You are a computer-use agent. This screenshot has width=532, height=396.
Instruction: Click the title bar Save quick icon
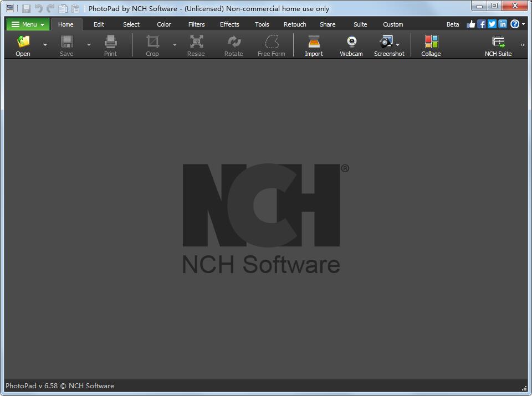pyautogui.click(x=26, y=8)
